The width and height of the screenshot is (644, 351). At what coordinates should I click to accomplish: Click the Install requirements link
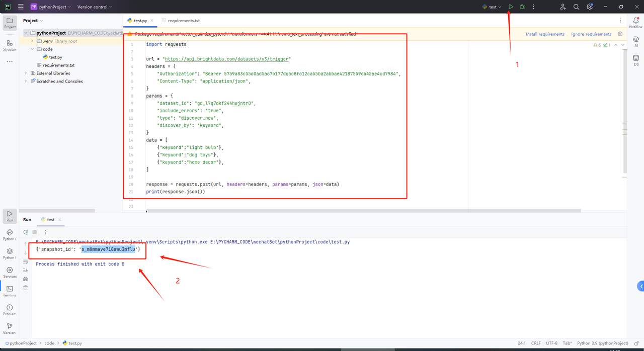coord(545,34)
